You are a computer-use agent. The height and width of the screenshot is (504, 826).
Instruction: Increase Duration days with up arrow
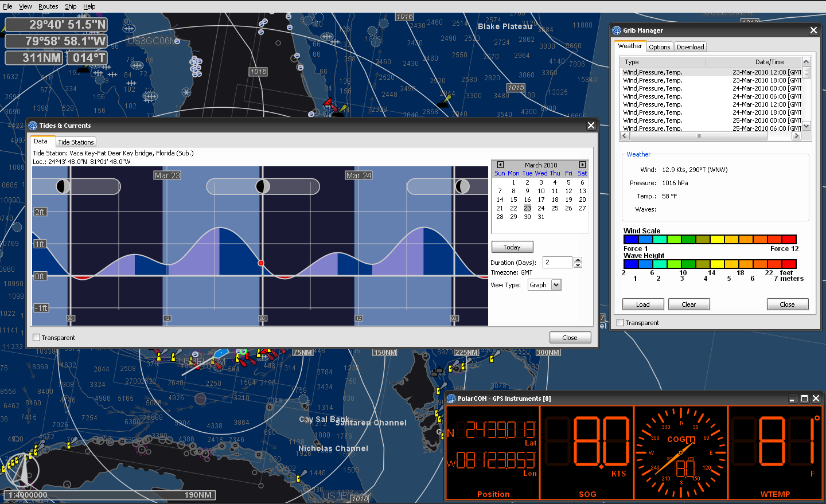click(578, 259)
